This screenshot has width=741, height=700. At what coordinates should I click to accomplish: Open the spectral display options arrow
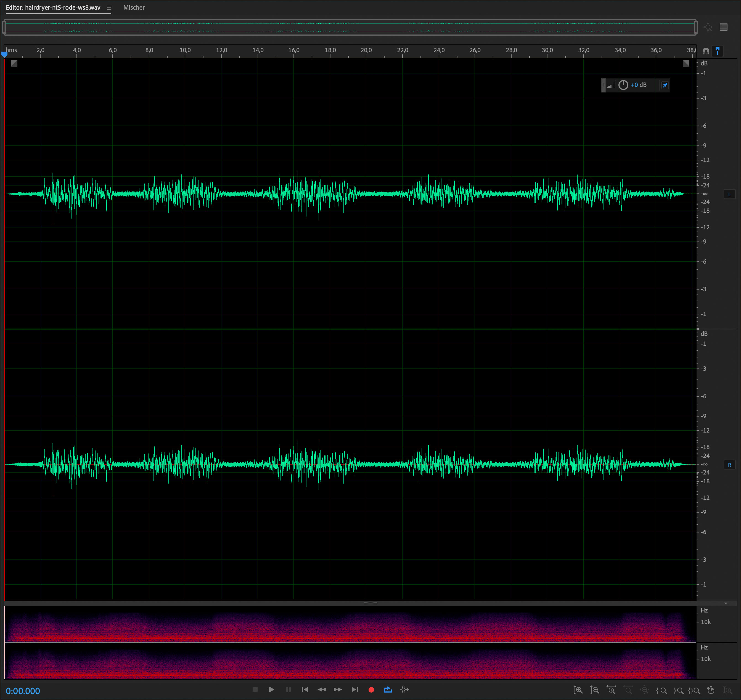click(726, 603)
